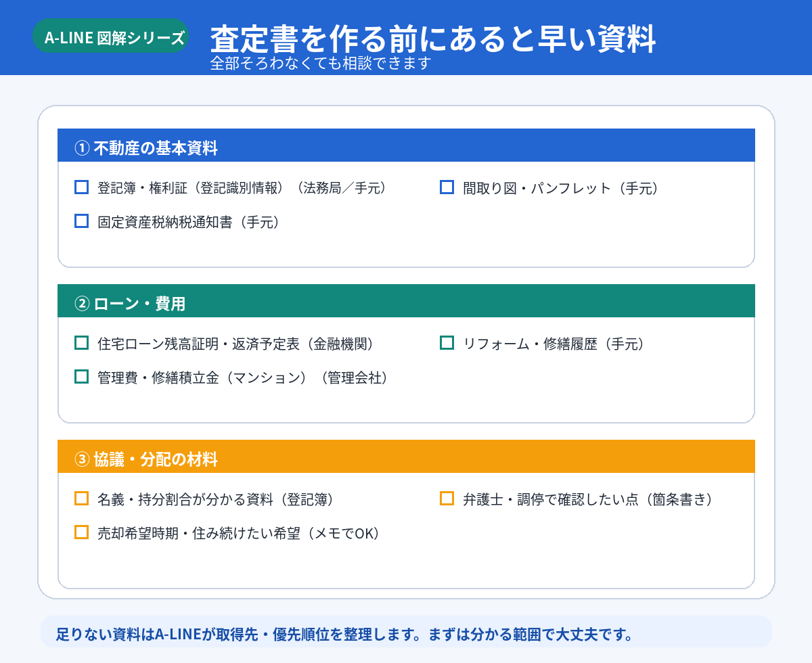Viewport: 812px width, 663px height.
Task: Mark the 名義・持分割合が分かる資料 checkbox
Action: click(81, 499)
